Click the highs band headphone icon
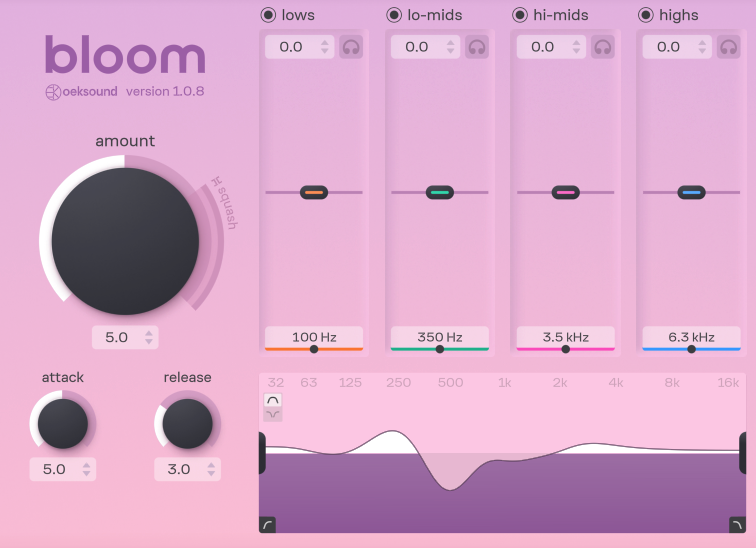 click(728, 47)
